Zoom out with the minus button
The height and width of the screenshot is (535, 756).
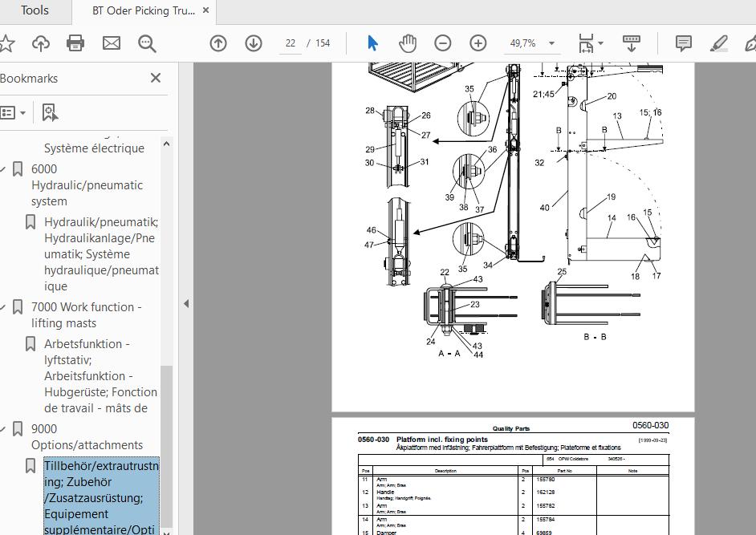(x=443, y=43)
